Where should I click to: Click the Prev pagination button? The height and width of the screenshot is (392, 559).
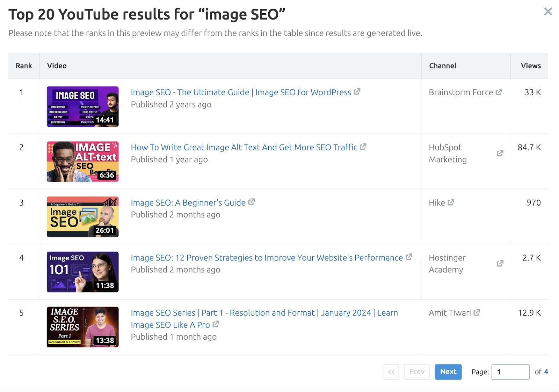click(x=417, y=372)
